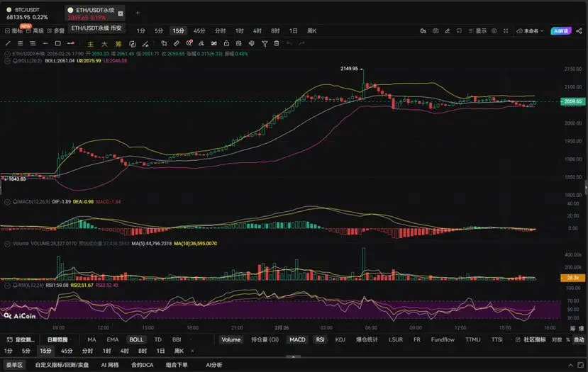Collapse the MACD indicator legend chevron

pyautogui.click(x=7, y=201)
